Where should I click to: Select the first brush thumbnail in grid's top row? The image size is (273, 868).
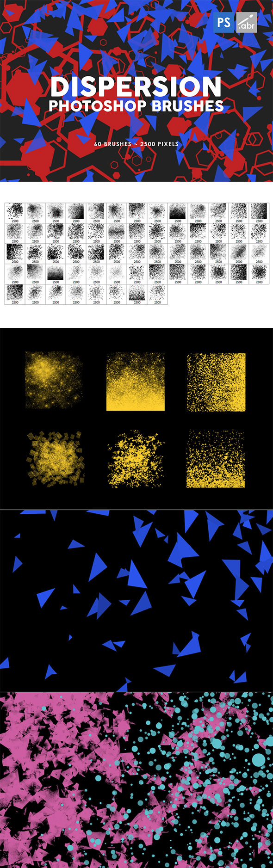pos(15,213)
